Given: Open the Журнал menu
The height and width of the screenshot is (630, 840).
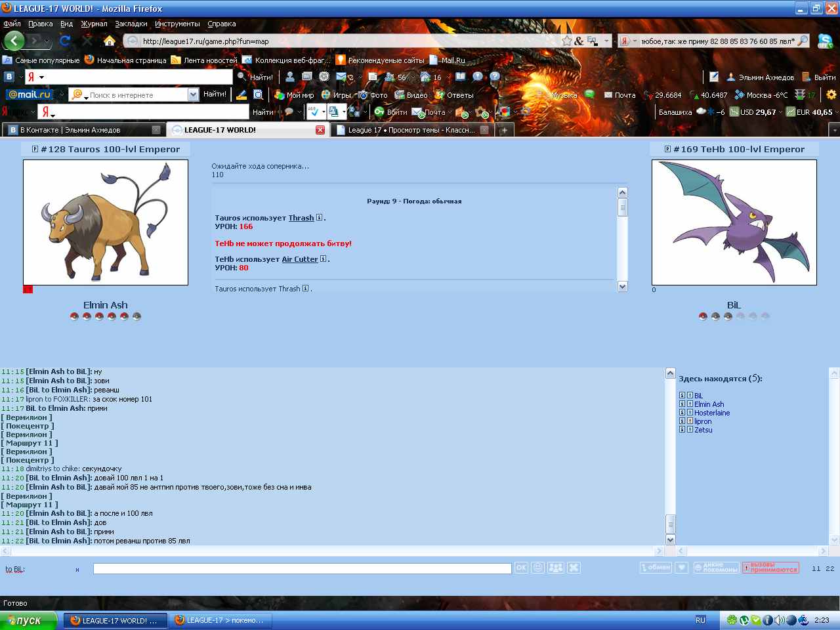Looking at the screenshot, I should [94, 24].
